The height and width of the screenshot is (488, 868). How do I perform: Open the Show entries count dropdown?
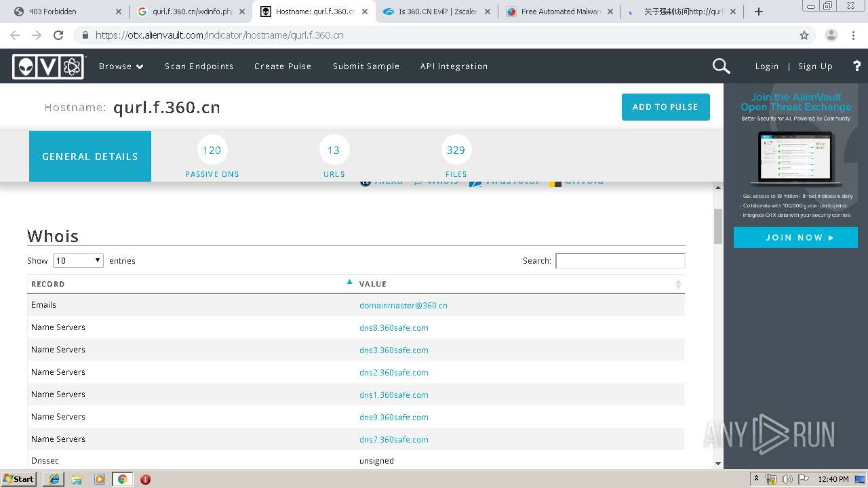pyautogui.click(x=78, y=260)
